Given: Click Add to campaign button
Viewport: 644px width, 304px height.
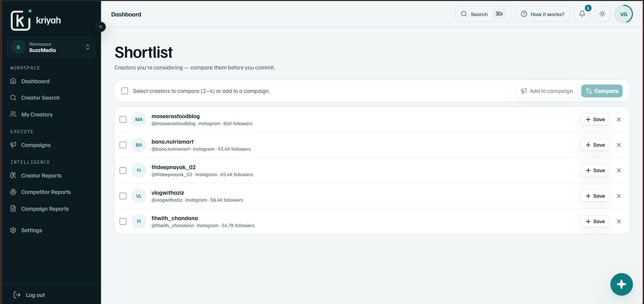Looking at the screenshot, I should pyautogui.click(x=547, y=91).
